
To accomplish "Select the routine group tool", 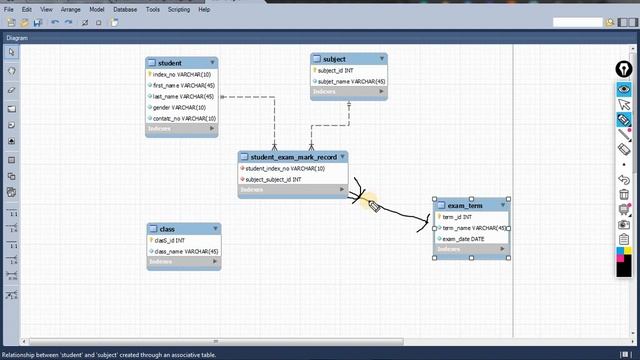I will click(x=11, y=192).
